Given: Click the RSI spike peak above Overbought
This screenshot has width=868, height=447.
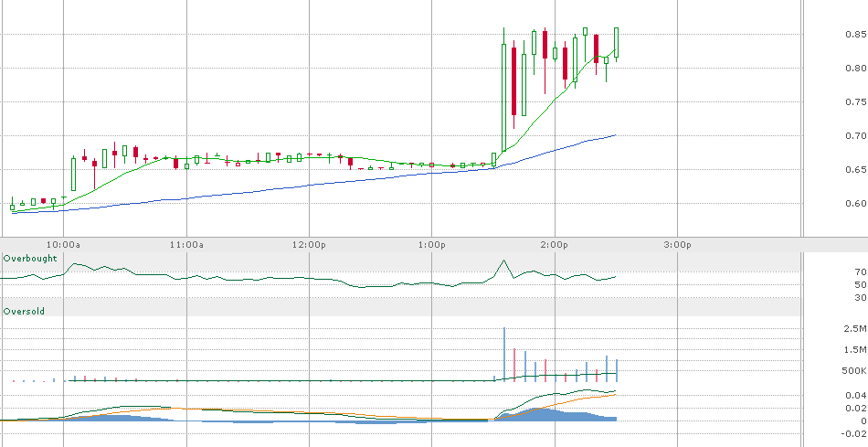Looking at the screenshot, I should 503,261.
